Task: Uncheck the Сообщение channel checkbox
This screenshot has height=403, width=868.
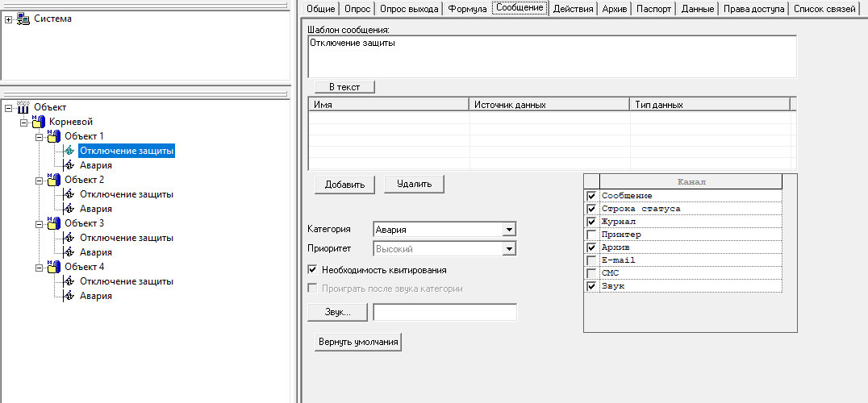Action: [592, 196]
